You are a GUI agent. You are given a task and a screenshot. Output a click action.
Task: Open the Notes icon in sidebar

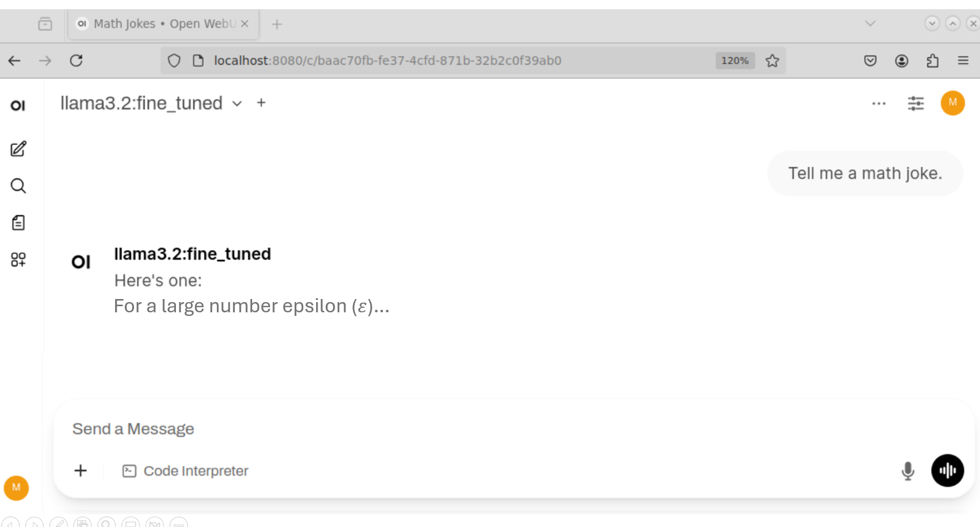(x=18, y=222)
